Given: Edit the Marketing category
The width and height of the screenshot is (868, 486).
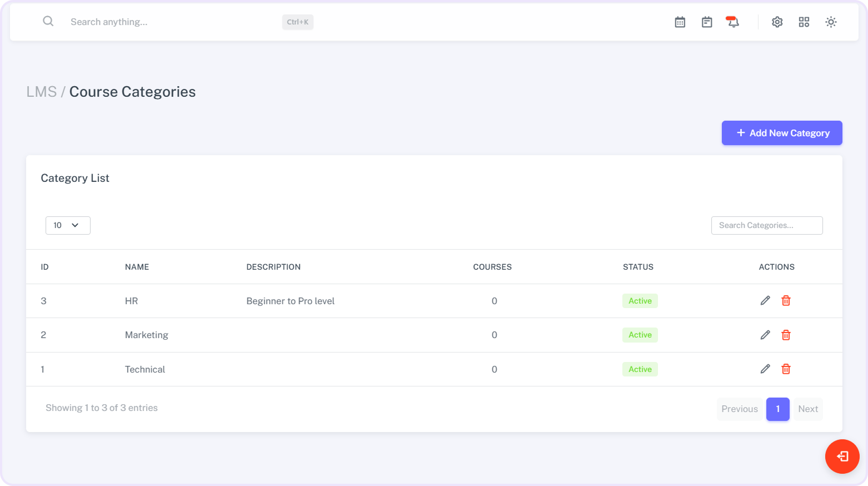Looking at the screenshot, I should 765,335.
